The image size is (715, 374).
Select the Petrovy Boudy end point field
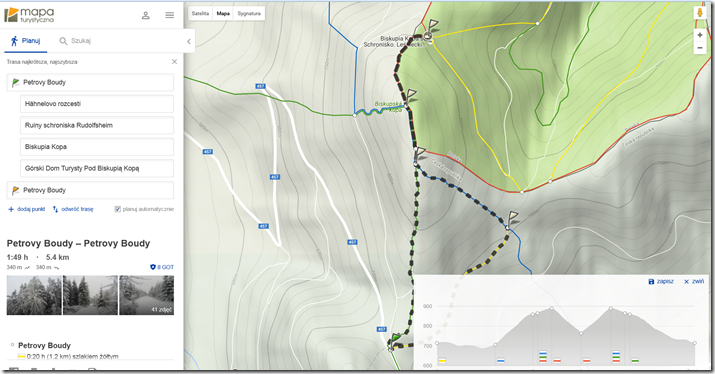tap(90, 190)
